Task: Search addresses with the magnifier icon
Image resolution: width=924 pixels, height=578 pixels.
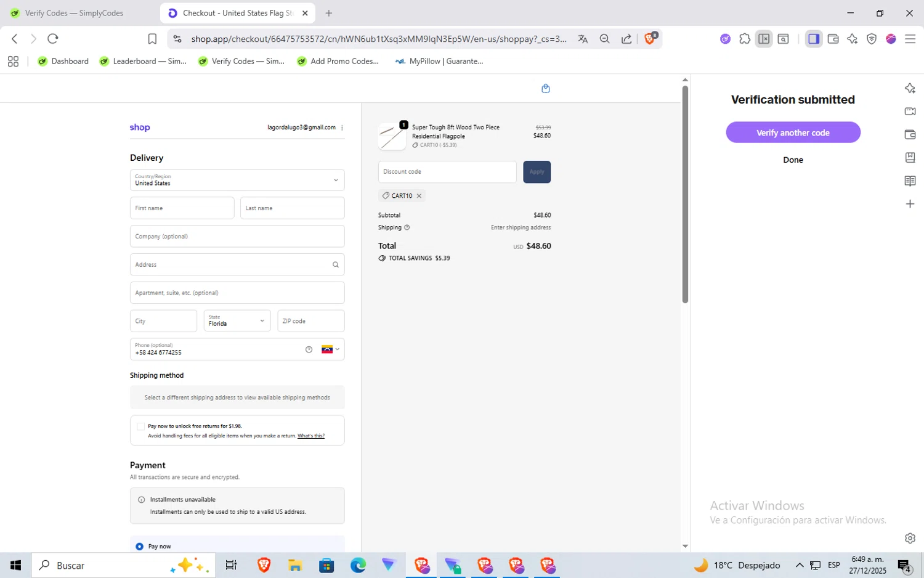Action: [336, 265]
